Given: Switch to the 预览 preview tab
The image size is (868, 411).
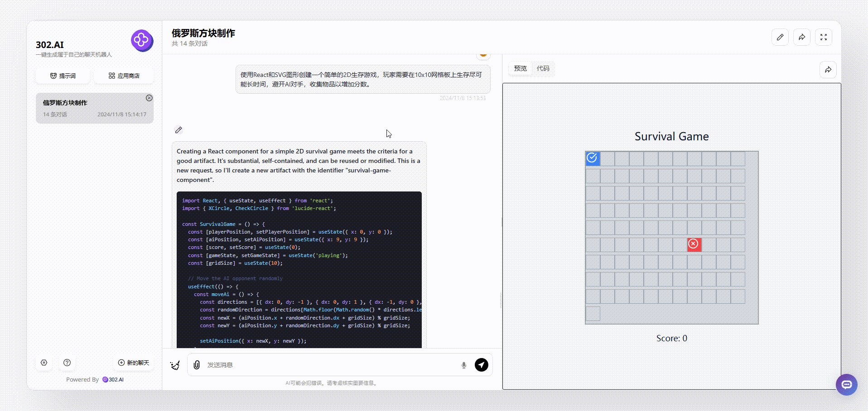Looking at the screenshot, I should (520, 68).
